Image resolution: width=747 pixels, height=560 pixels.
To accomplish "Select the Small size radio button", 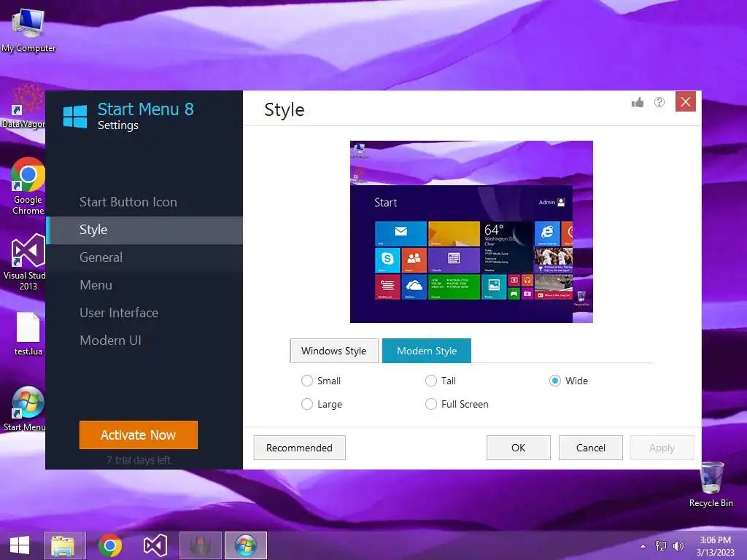I will click(x=307, y=381).
